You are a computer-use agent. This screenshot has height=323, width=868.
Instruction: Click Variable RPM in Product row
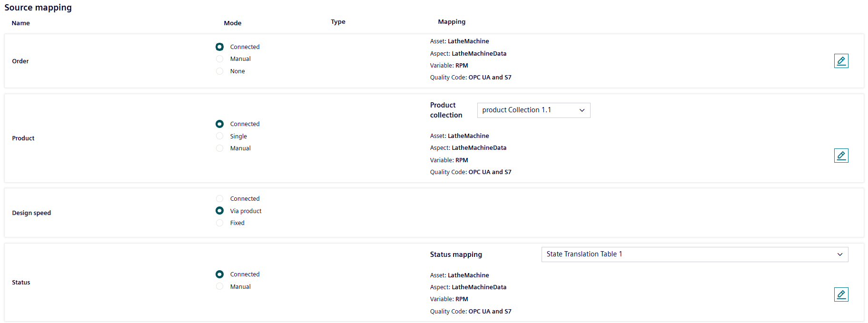coord(449,160)
